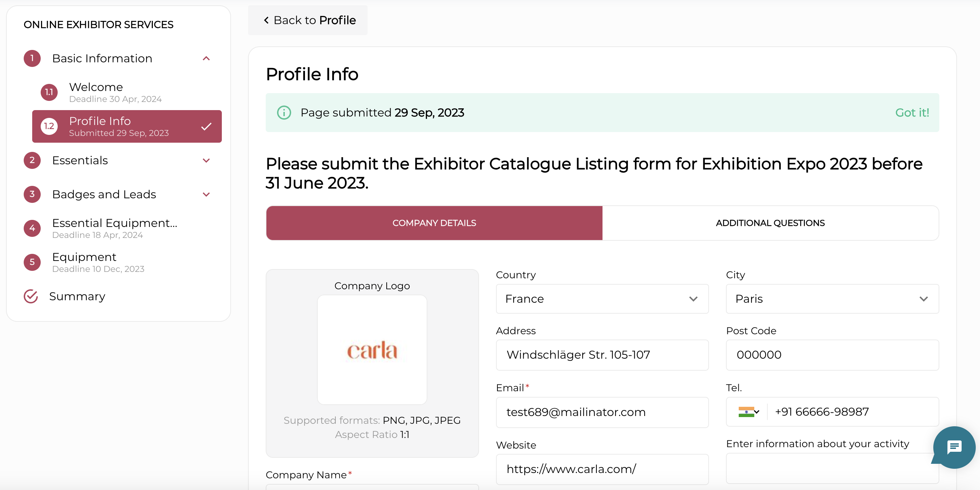Click the carla company logo thumbnail

point(372,350)
